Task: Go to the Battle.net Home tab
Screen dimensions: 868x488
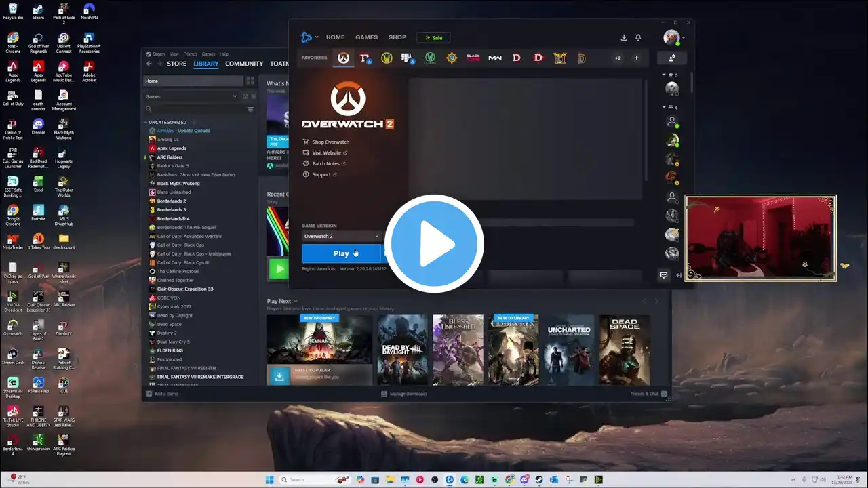Action: tap(335, 37)
